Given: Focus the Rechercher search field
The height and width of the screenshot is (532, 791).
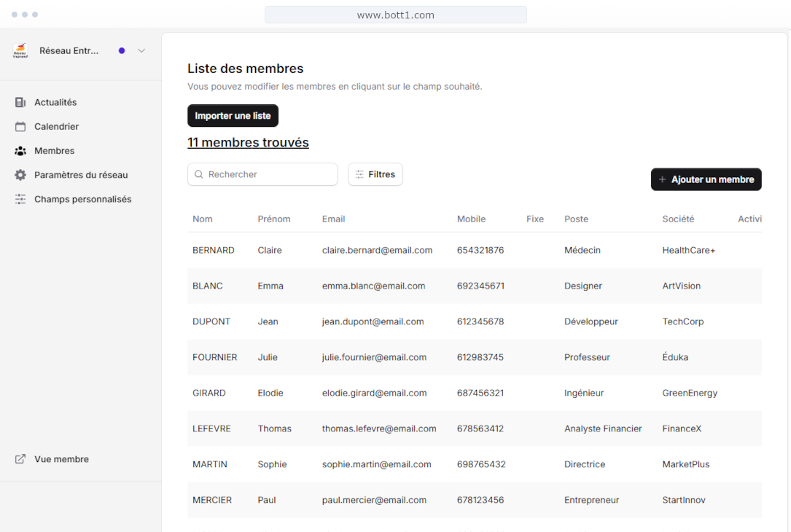Looking at the screenshot, I should click(268, 174).
